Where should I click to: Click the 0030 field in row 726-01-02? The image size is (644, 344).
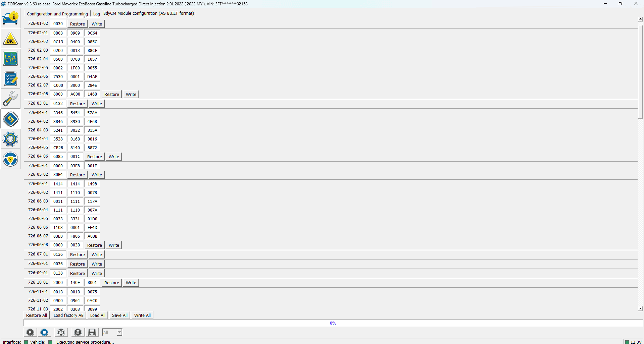[58, 23]
